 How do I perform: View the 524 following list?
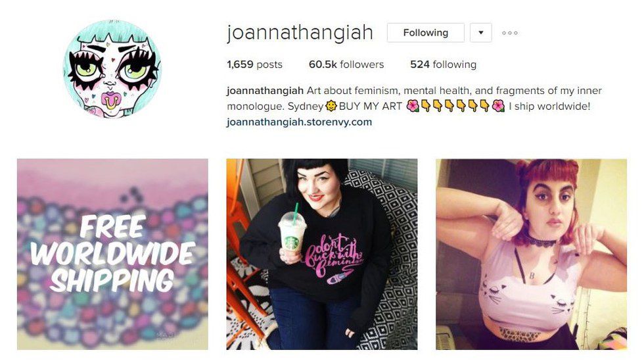click(x=443, y=64)
